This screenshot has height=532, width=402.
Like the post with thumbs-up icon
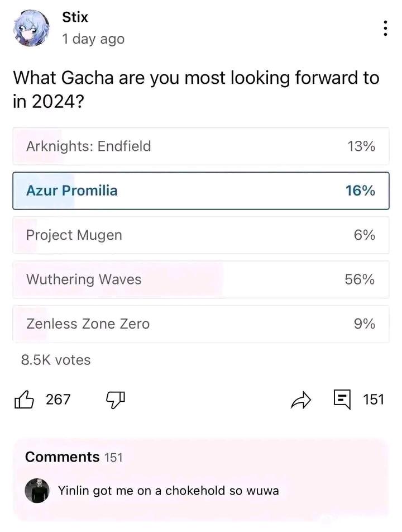pyautogui.click(x=24, y=399)
